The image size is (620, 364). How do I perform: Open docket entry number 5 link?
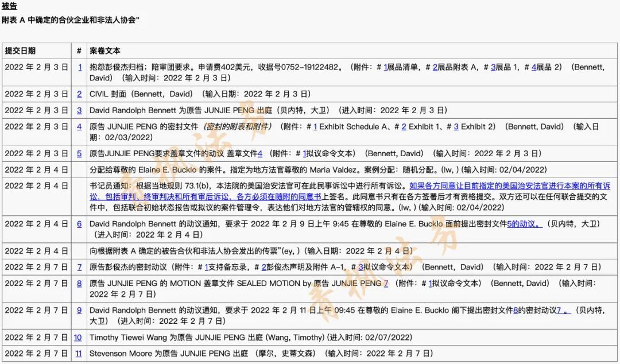79,153
